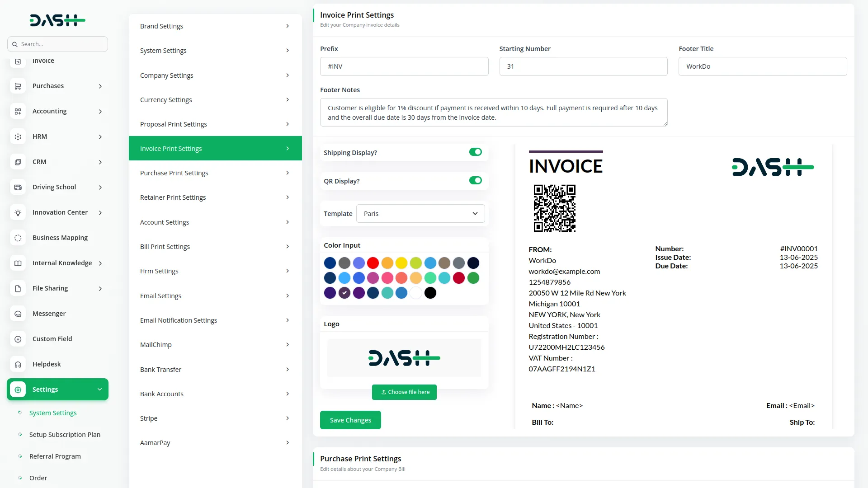
Task: Click the Accounting sidebar icon
Action: (x=18, y=111)
